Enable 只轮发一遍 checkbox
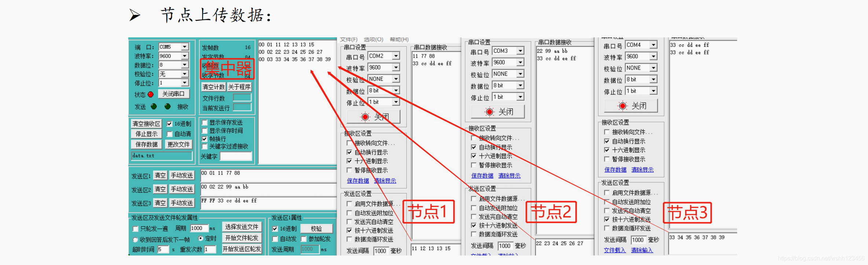 click(x=135, y=229)
